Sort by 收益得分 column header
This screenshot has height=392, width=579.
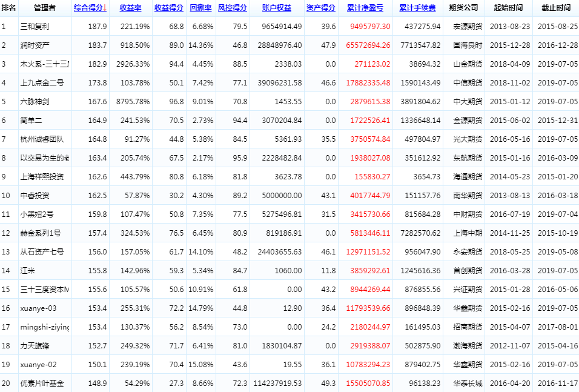[169, 8]
